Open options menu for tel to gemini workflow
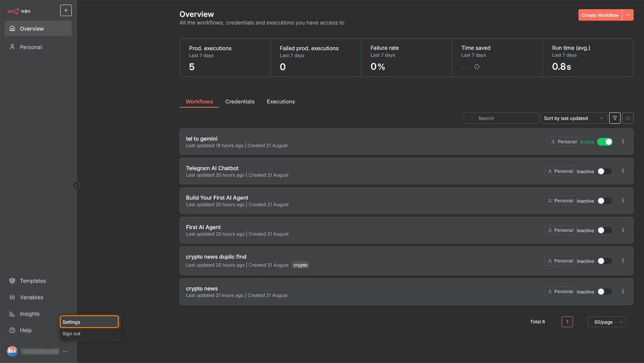 coord(623,142)
